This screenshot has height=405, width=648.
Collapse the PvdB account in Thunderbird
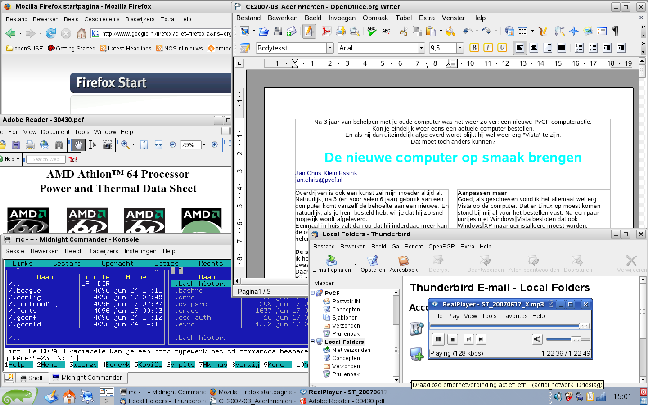pos(313,293)
